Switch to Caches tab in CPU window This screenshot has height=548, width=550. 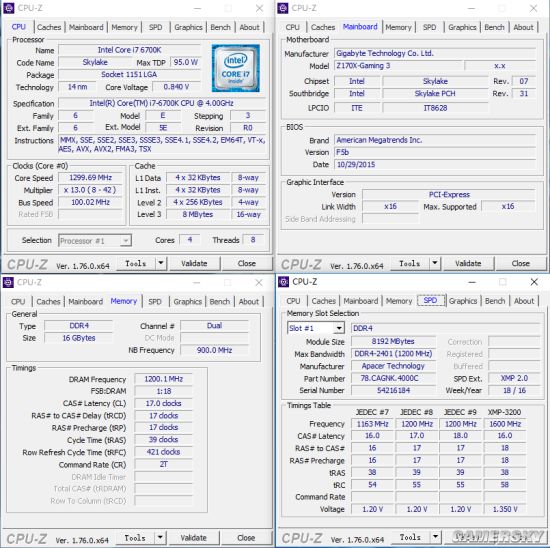pyautogui.click(x=49, y=27)
